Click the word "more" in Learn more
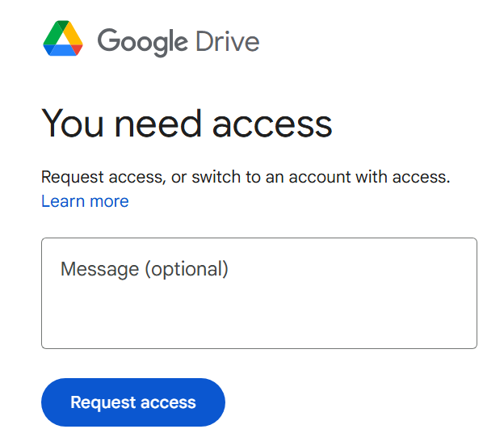The width and height of the screenshot is (504, 446). point(109,202)
